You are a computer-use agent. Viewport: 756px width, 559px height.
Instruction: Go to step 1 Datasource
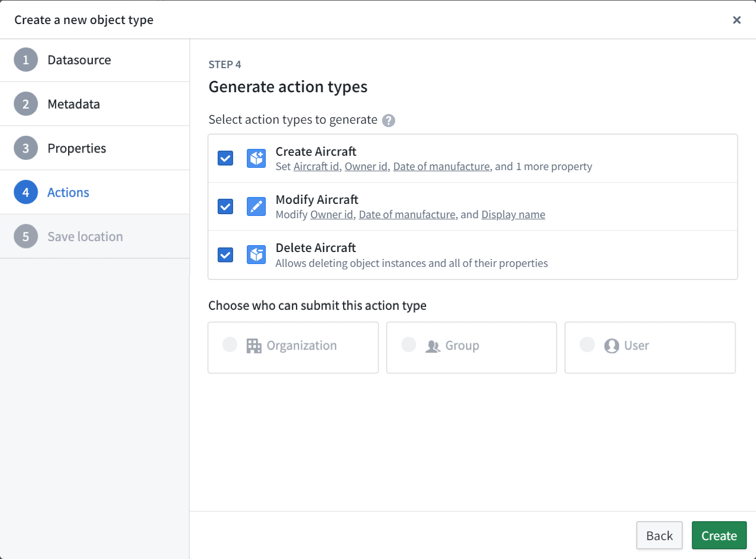94,60
